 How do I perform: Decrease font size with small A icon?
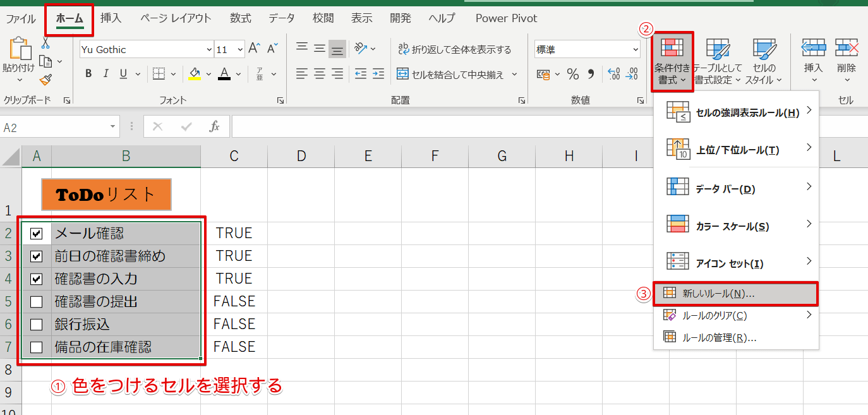(272, 49)
